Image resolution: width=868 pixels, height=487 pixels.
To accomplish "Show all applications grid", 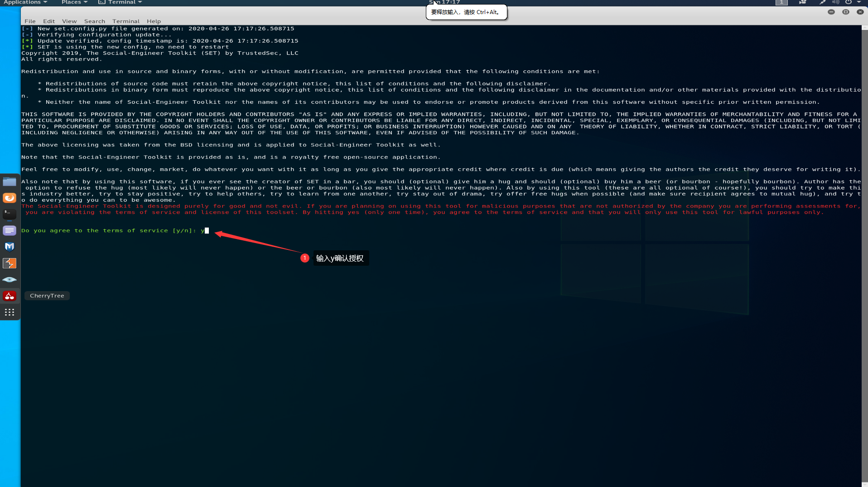I will click(x=10, y=312).
